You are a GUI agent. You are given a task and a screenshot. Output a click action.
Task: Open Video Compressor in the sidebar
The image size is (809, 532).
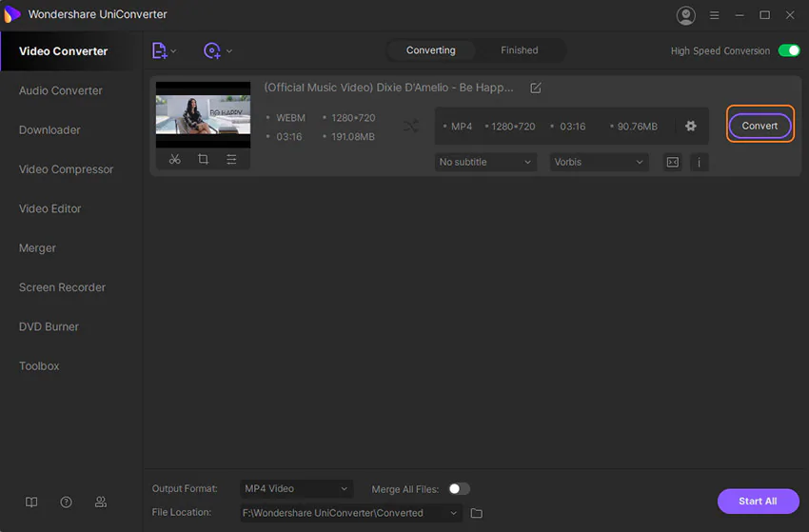click(66, 169)
